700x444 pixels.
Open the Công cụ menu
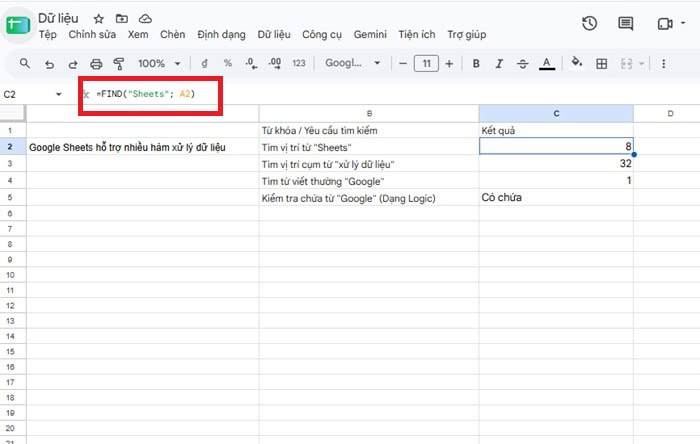tap(322, 35)
